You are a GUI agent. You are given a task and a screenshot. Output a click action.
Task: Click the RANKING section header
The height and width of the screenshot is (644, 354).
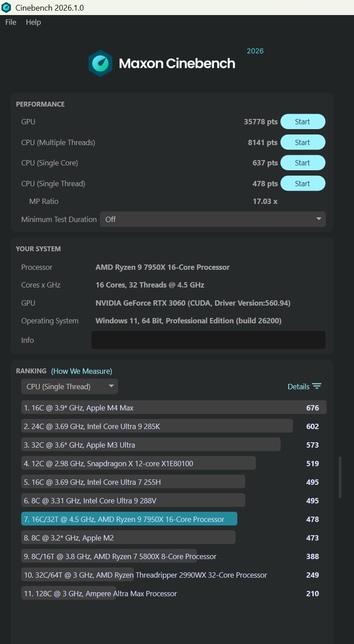pyautogui.click(x=31, y=371)
